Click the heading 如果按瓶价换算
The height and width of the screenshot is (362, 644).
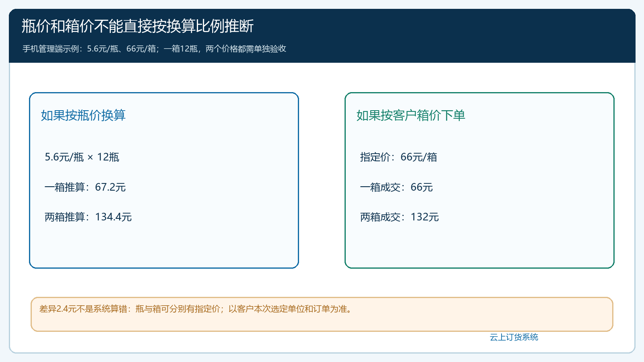pos(83,115)
